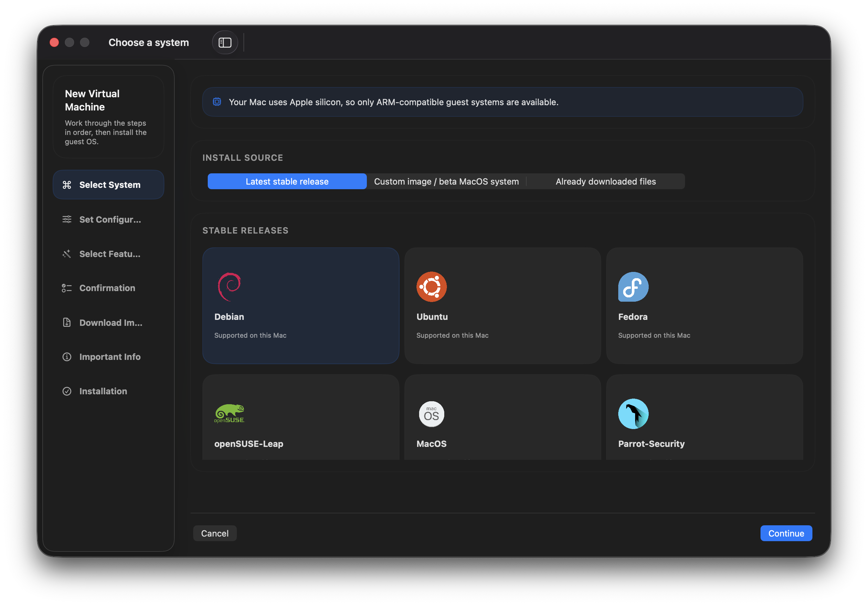
Task: Cancel the new virtual machine wizard
Action: (x=215, y=533)
